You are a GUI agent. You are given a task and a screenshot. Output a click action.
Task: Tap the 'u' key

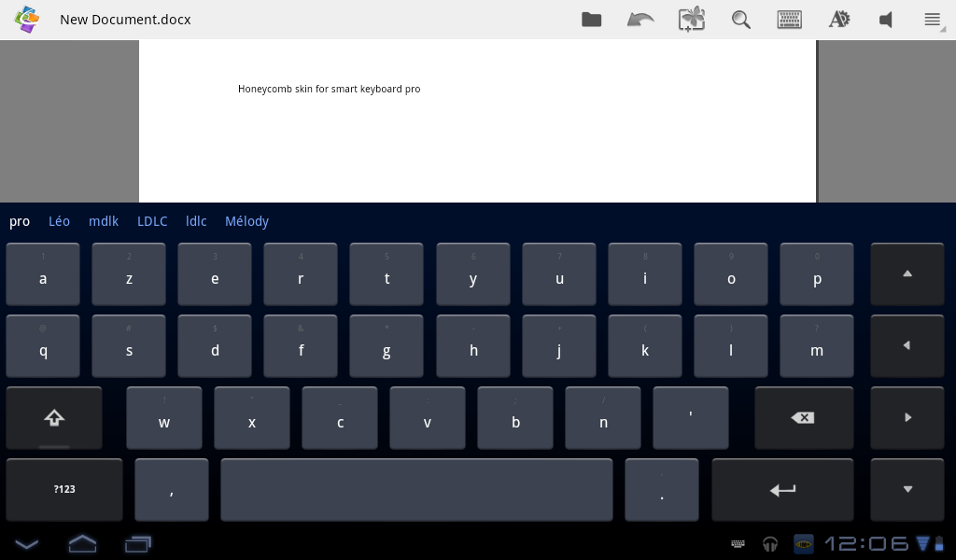pos(559,274)
